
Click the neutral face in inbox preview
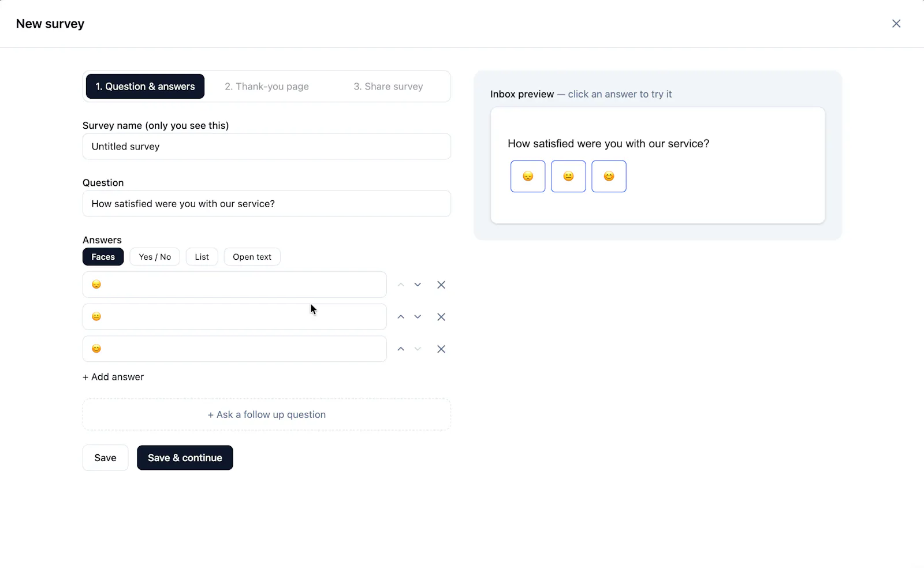tap(568, 177)
